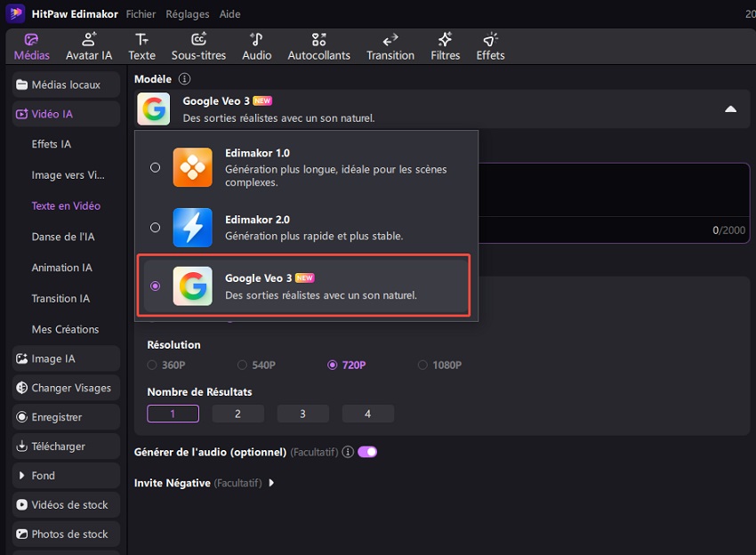Click the HitPaw Edimakor logo icon
This screenshot has width=756, height=555.
point(15,13)
